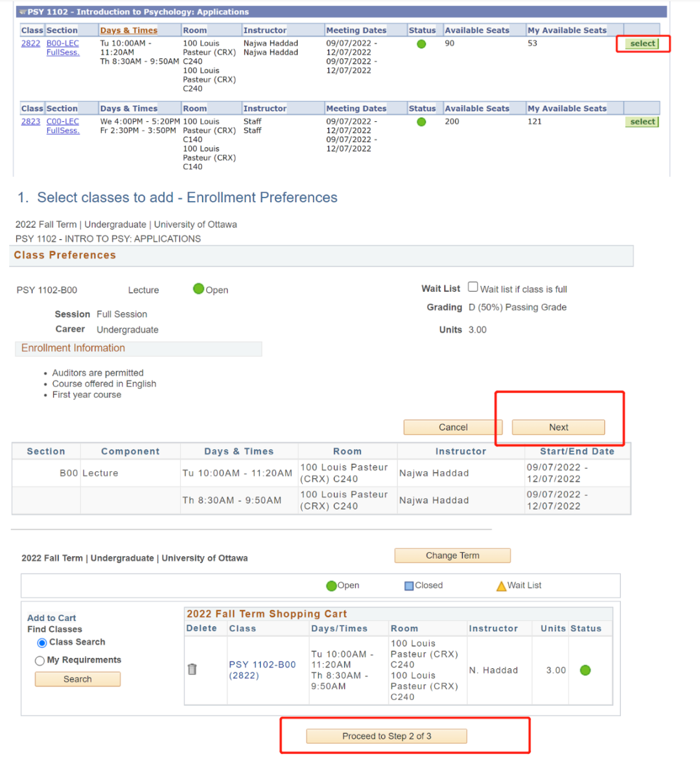Screen dimensions: 700x759
Task: Click 'We 4:00PM - 5:20PM' time text
Action: (140, 121)
